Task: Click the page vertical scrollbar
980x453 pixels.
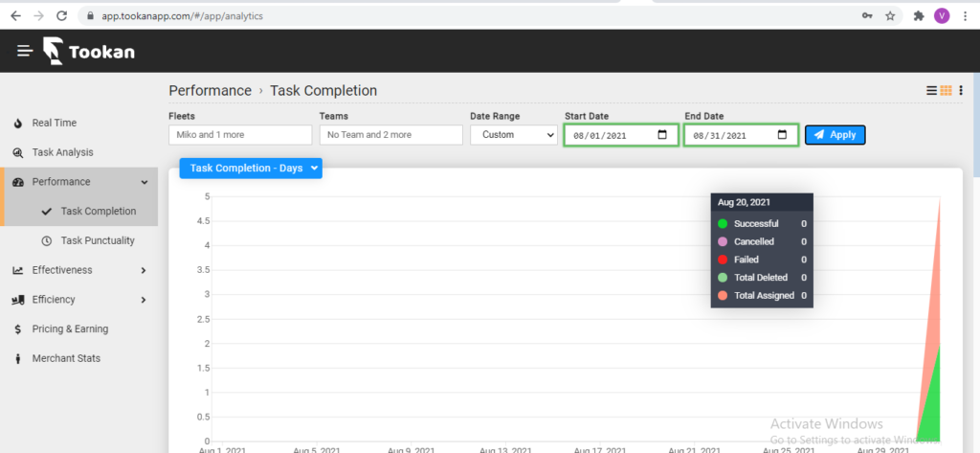Action: click(976, 125)
